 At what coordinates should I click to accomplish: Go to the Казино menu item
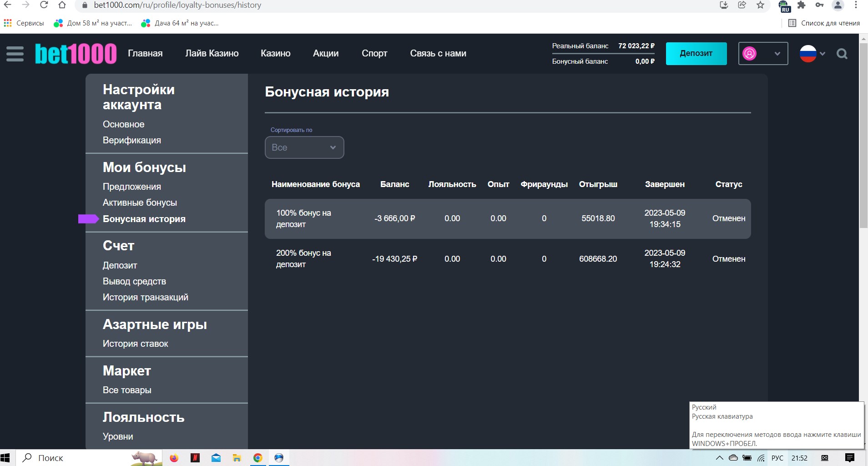coord(275,53)
